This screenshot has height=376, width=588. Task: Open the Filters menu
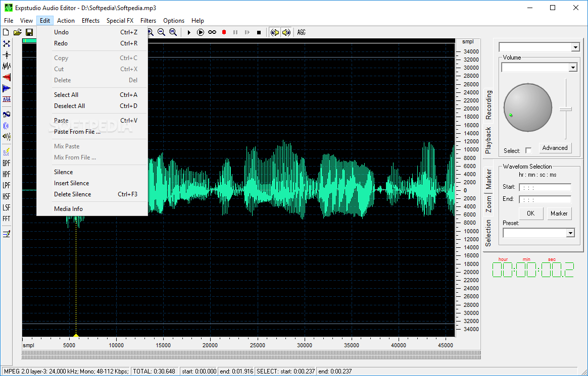[x=149, y=21]
